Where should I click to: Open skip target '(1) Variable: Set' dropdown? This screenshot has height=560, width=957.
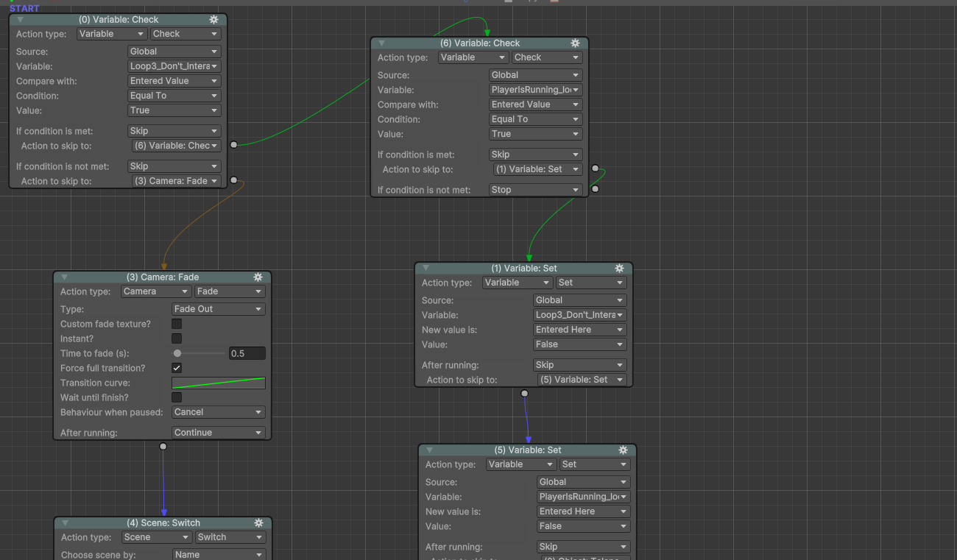(x=538, y=169)
